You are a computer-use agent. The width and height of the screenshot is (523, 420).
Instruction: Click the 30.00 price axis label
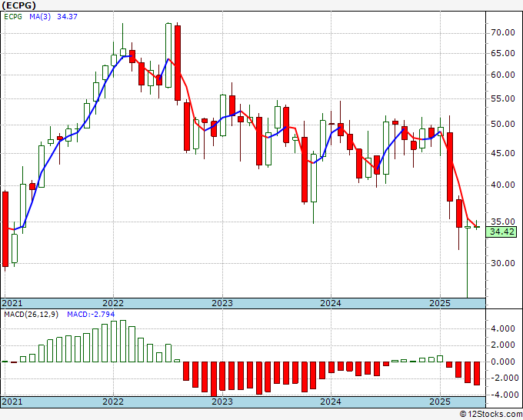(503, 263)
